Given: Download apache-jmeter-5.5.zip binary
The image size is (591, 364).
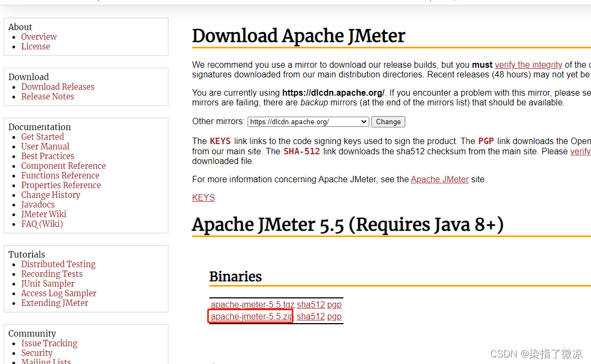Looking at the screenshot, I should tap(252, 317).
